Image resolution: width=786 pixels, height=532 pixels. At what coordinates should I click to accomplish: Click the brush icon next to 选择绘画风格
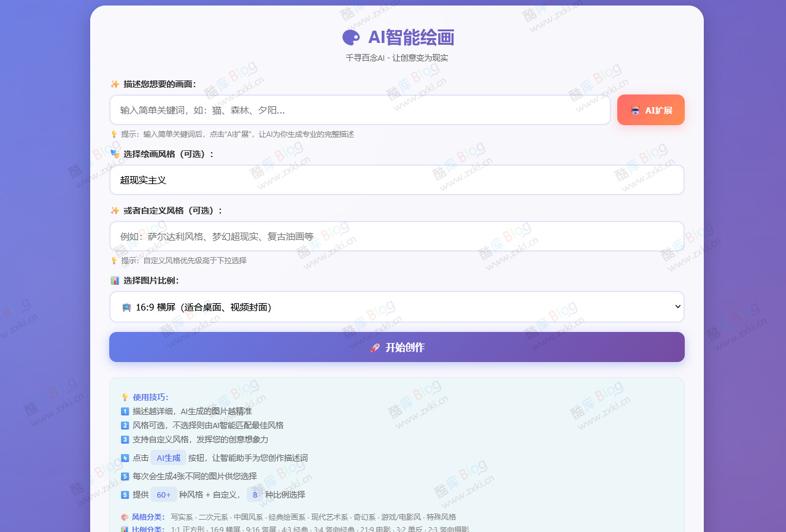pyautogui.click(x=115, y=155)
